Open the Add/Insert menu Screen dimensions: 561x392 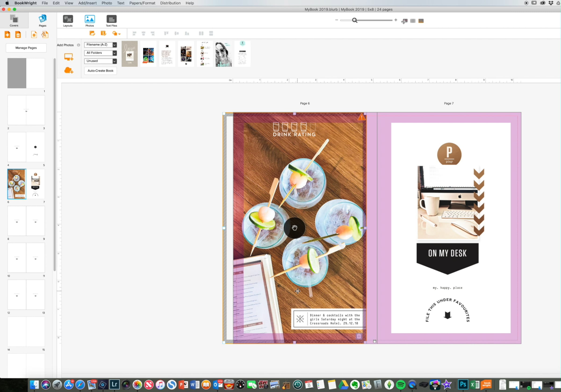[x=87, y=3]
